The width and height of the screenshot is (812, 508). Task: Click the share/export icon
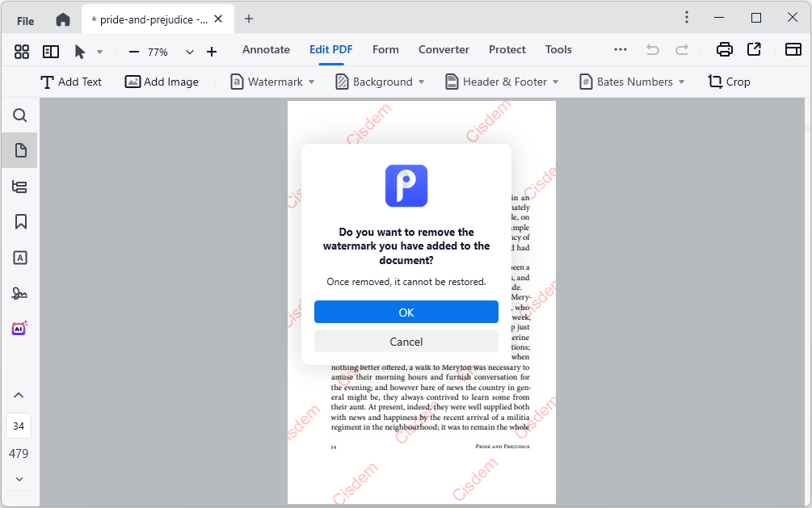pyautogui.click(x=754, y=50)
